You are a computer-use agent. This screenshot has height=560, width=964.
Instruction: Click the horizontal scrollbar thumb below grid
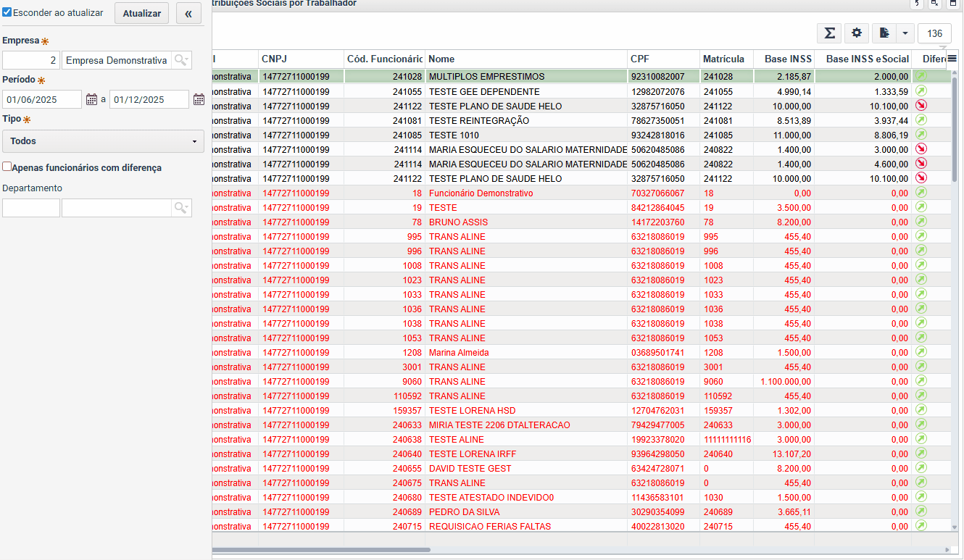[323, 550]
